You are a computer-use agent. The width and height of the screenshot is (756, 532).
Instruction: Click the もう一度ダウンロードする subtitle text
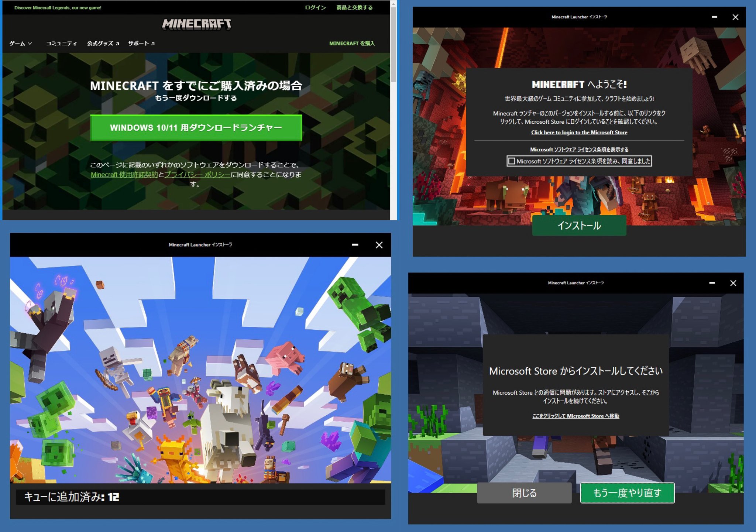click(x=196, y=98)
